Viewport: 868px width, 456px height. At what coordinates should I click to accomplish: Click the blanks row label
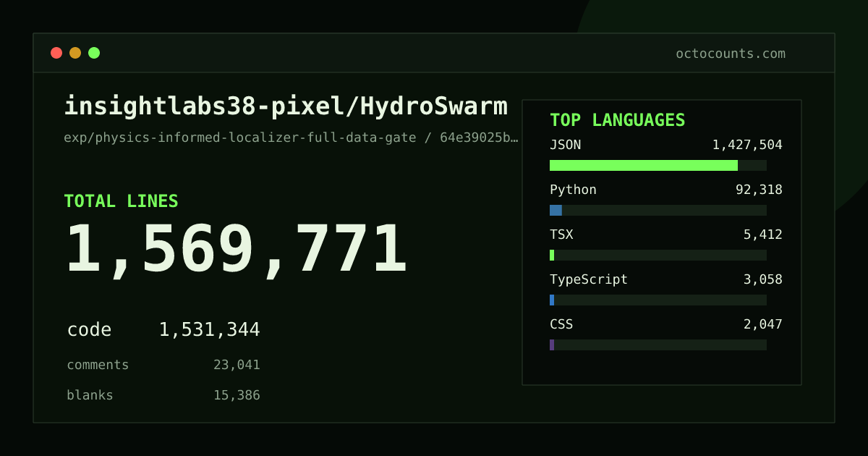tap(90, 395)
